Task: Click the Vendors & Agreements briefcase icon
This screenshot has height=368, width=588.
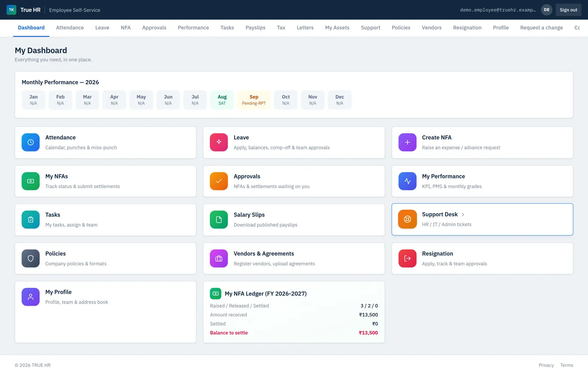Action: [219, 258]
